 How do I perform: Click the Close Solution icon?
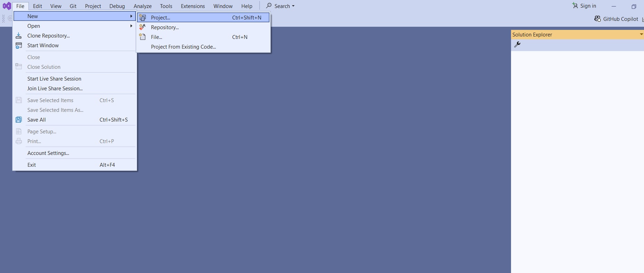point(19,67)
